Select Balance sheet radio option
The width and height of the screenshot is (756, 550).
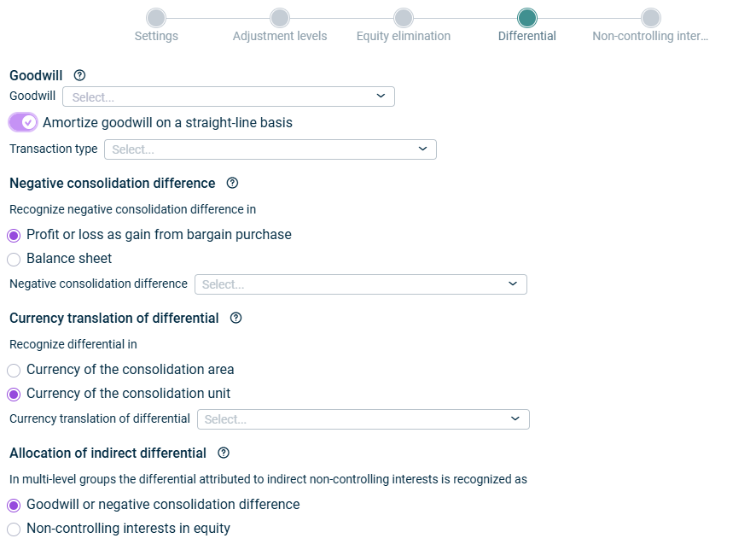[14, 259]
